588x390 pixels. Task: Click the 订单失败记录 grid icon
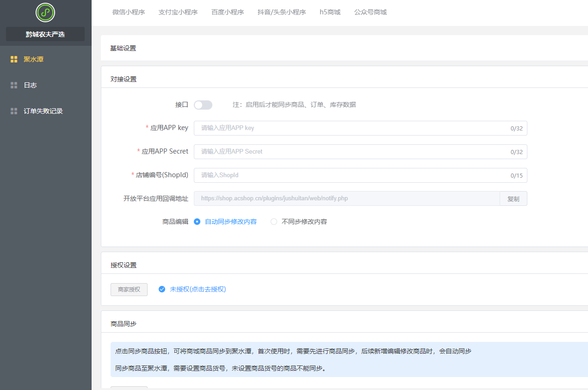14,111
